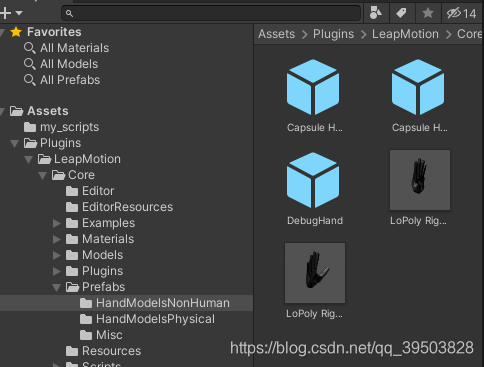Click the Favorites star icon in tree
The image size is (484, 367).
[x=16, y=32]
